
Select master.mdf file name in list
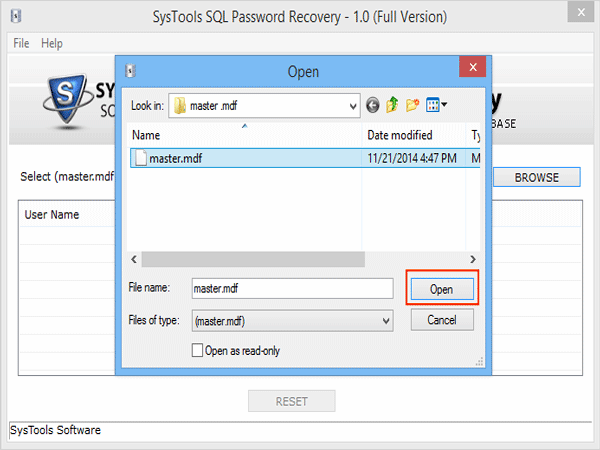pos(176,158)
